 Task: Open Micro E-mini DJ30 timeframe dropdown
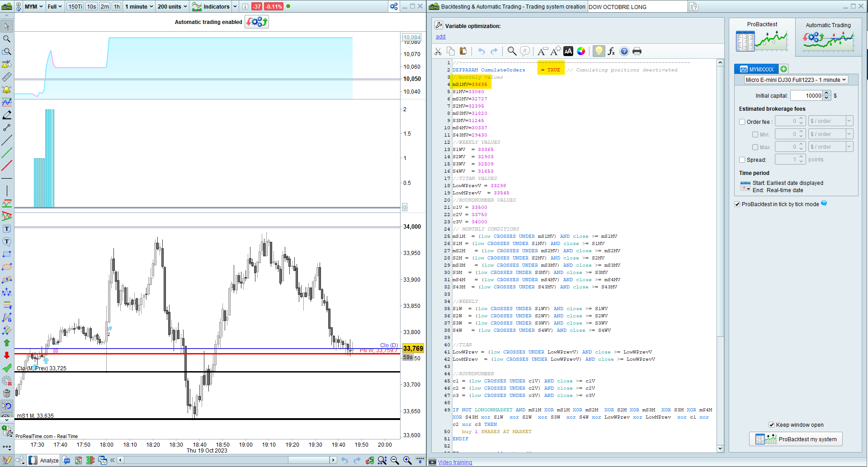point(796,80)
